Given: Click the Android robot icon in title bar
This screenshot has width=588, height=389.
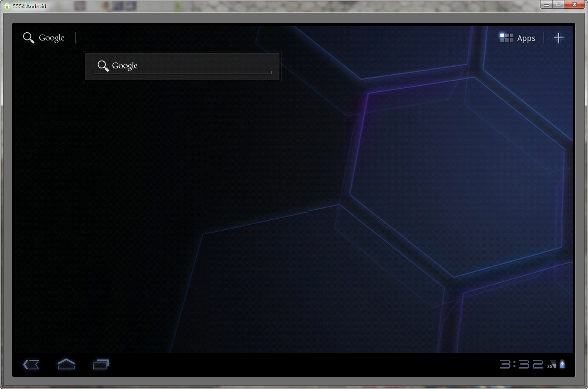Looking at the screenshot, I should tap(7, 6).
